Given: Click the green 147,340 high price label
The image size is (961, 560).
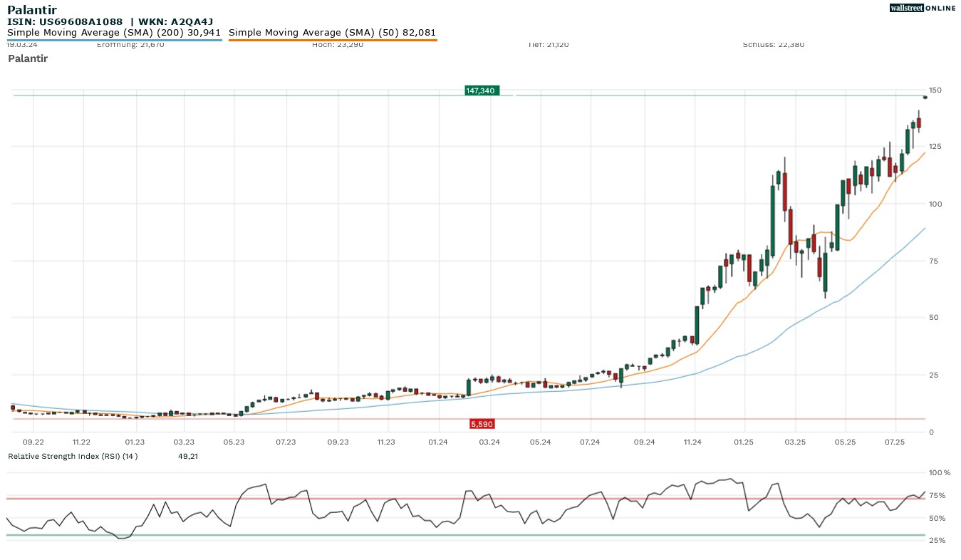Looking at the screenshot, I should point(481,90).
